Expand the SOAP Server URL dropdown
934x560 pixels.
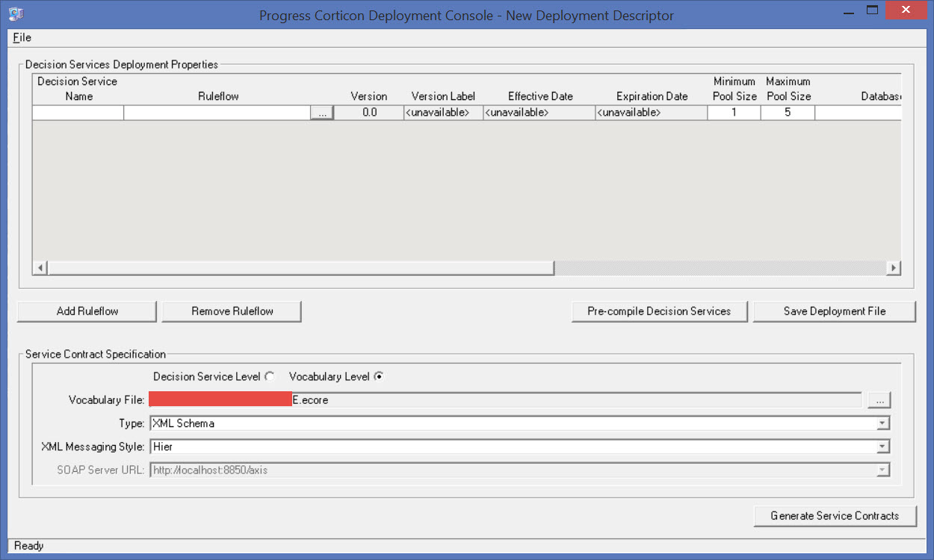pos(883,470)
